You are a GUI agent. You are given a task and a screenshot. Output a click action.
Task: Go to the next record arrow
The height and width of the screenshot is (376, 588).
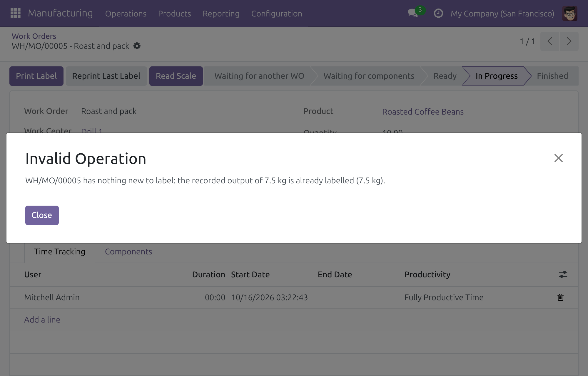569,41
